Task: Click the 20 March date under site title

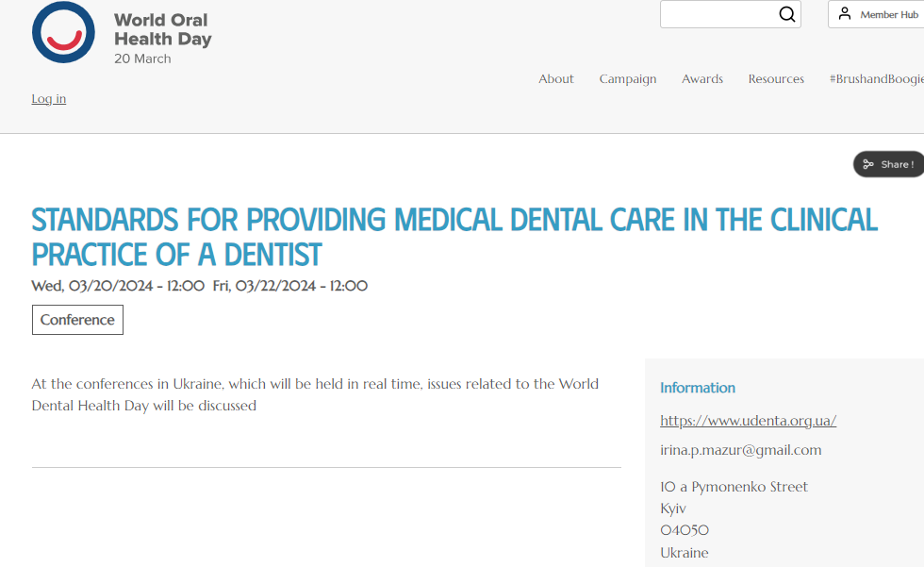Action: [x=142, y=58]
